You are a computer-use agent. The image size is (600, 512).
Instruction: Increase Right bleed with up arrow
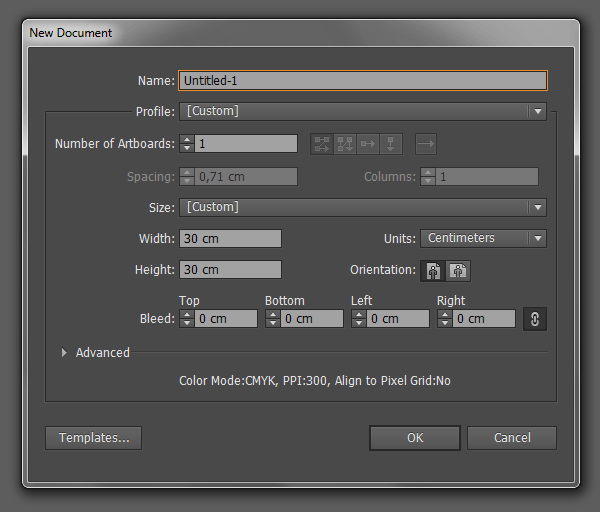[x=445, y=315]
